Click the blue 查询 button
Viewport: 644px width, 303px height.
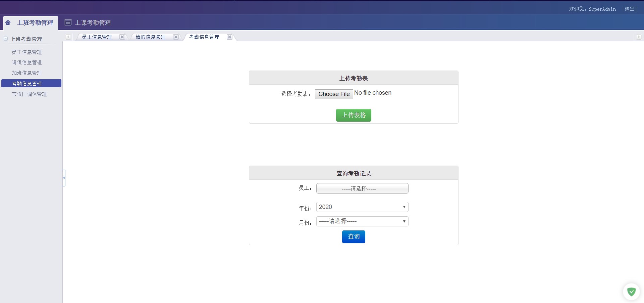354,237
